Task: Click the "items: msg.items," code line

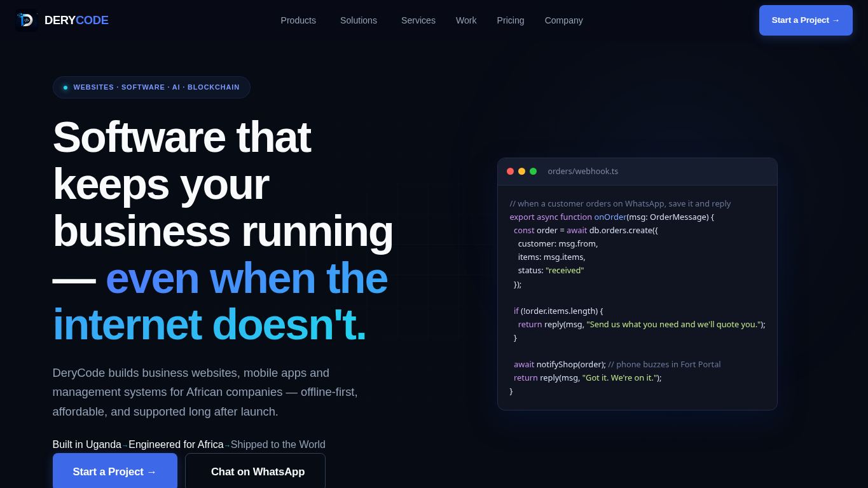Action: pyautogui.click(x=551, y=257)
